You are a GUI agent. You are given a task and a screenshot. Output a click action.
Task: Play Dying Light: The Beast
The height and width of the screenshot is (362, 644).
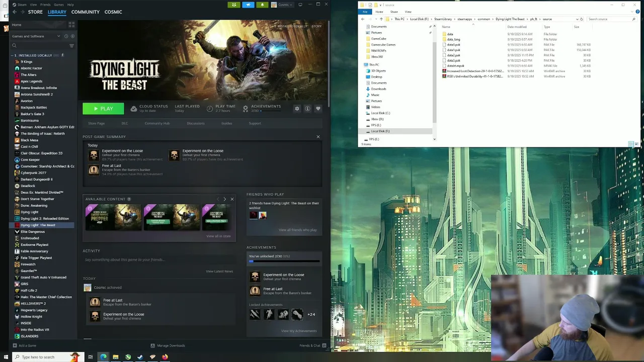coord(103,109)
